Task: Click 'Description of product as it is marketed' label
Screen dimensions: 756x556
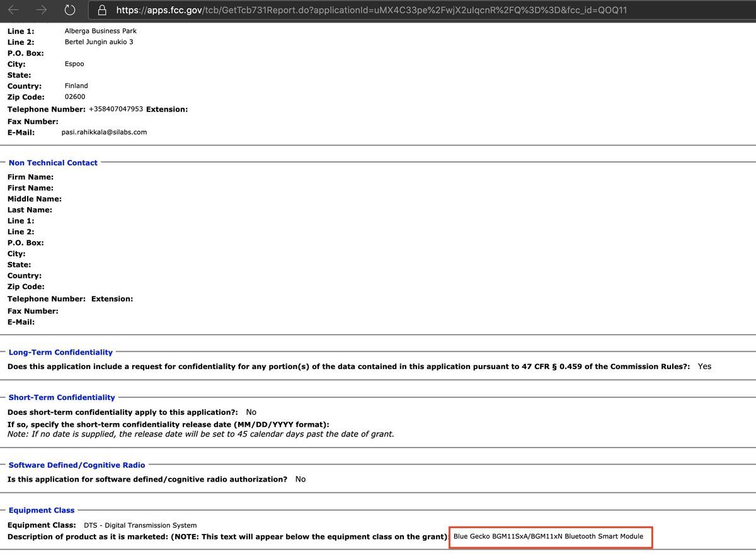Action: (227, 536)
